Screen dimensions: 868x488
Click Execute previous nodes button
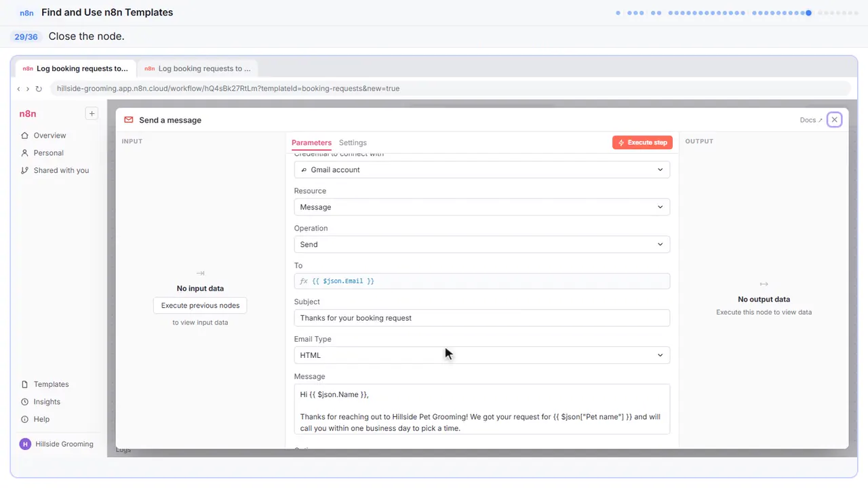200,306
